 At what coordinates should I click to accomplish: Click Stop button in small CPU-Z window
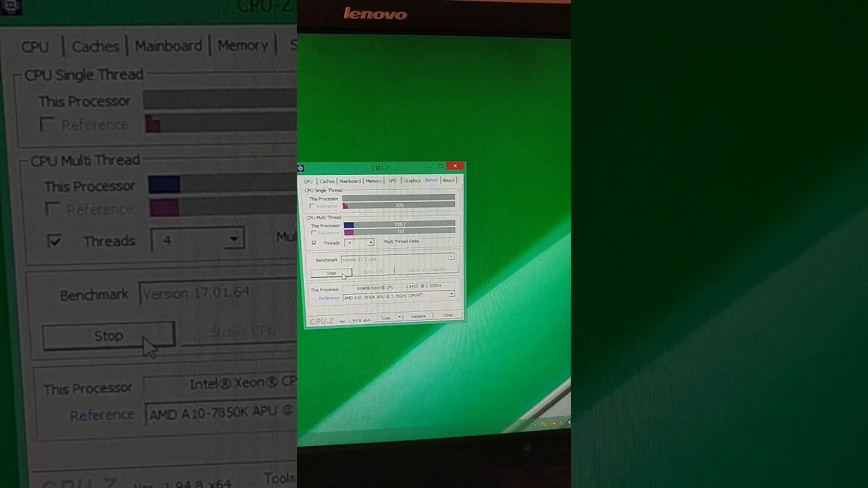(331, 273)
